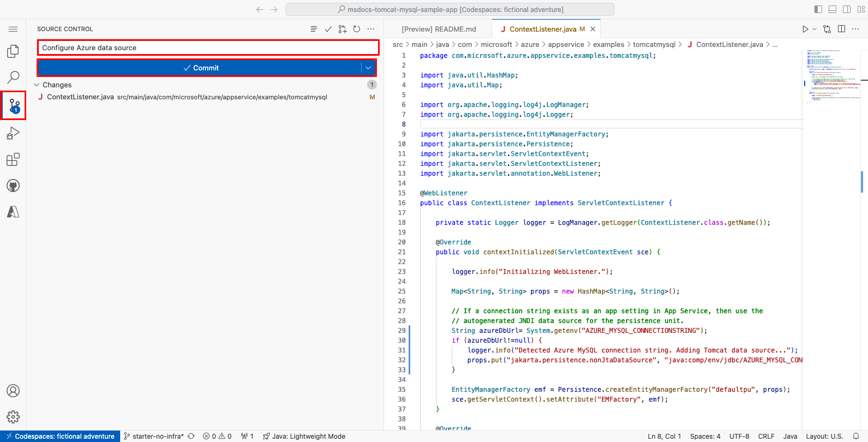
Task: Open the Search view icon
Action: point(13,77)
